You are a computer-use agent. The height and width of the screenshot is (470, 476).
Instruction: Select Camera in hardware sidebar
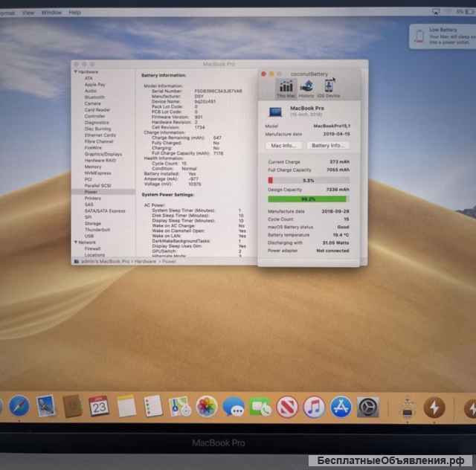[x=92, y=103]
